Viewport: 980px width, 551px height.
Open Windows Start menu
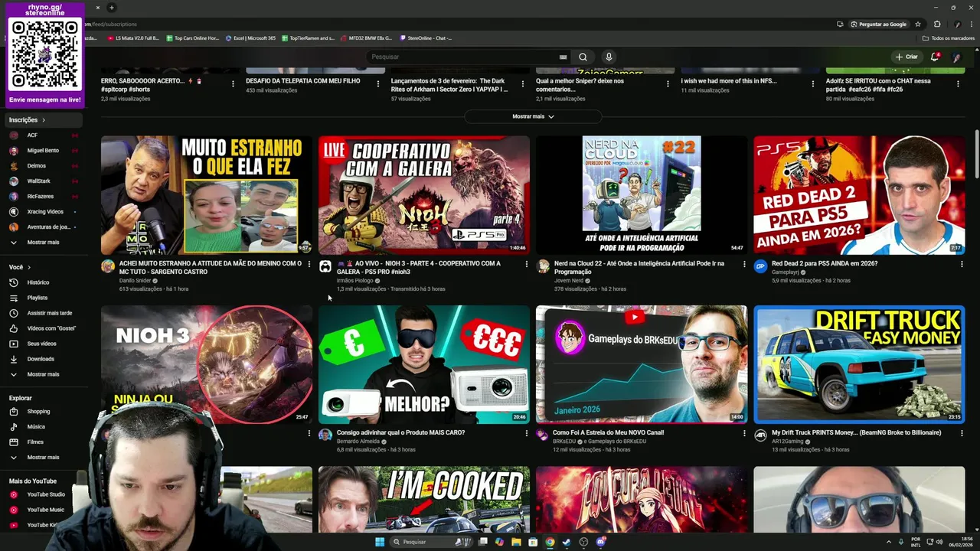(379, 542)
